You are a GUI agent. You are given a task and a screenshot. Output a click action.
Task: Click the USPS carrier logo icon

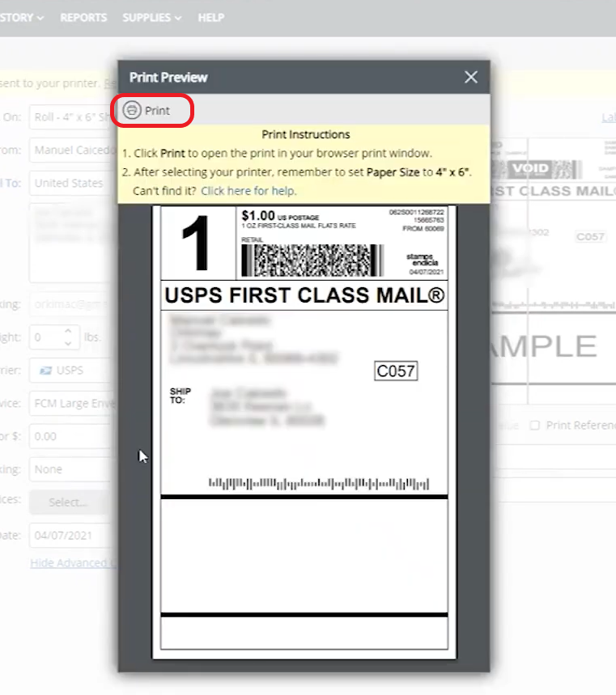coord(45,371)
